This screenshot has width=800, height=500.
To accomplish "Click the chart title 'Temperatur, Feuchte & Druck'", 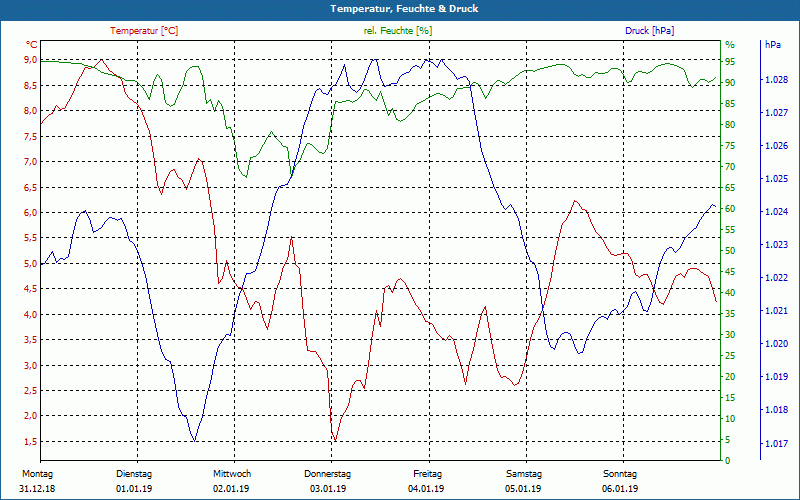I will [404, 9].
